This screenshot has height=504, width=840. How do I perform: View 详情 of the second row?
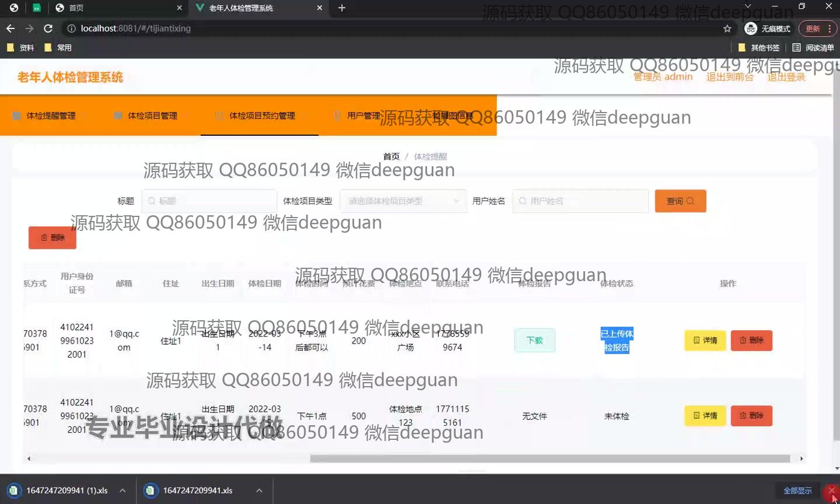coord(705,416)
